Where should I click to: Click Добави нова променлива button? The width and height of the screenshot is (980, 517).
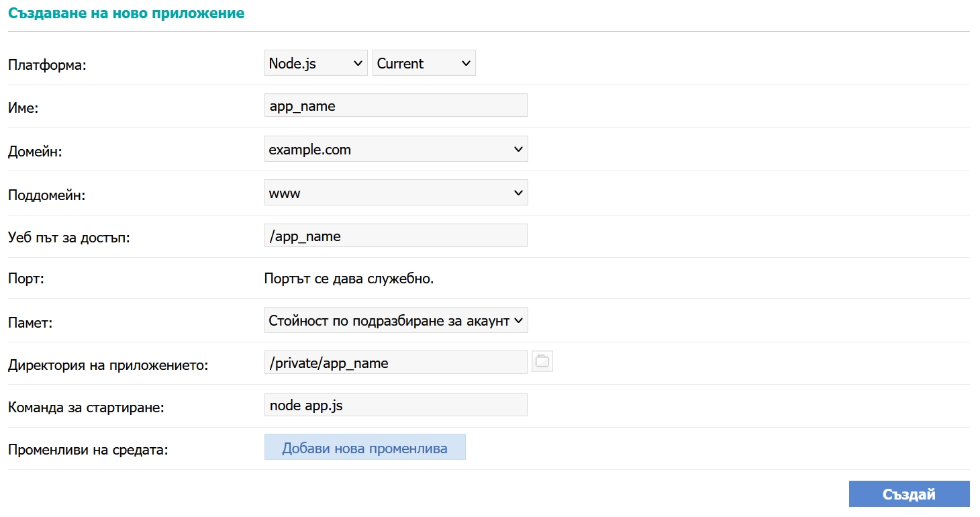coord(364,448)
